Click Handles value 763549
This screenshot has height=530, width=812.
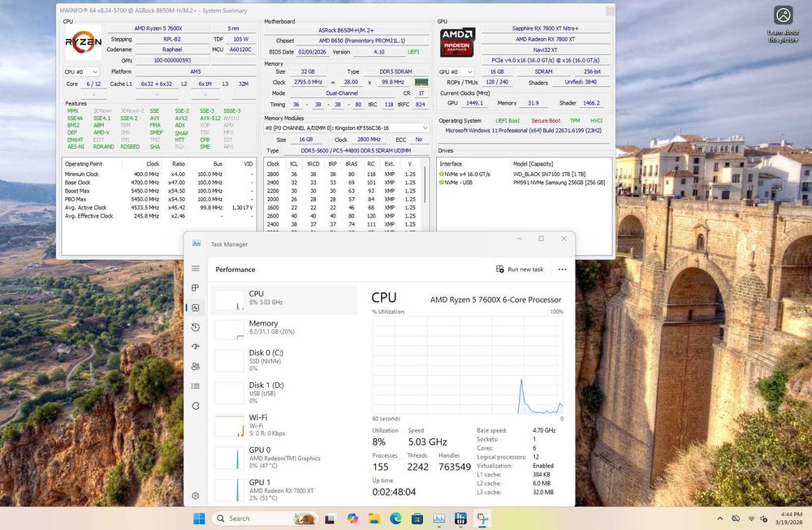coord(454,467)
